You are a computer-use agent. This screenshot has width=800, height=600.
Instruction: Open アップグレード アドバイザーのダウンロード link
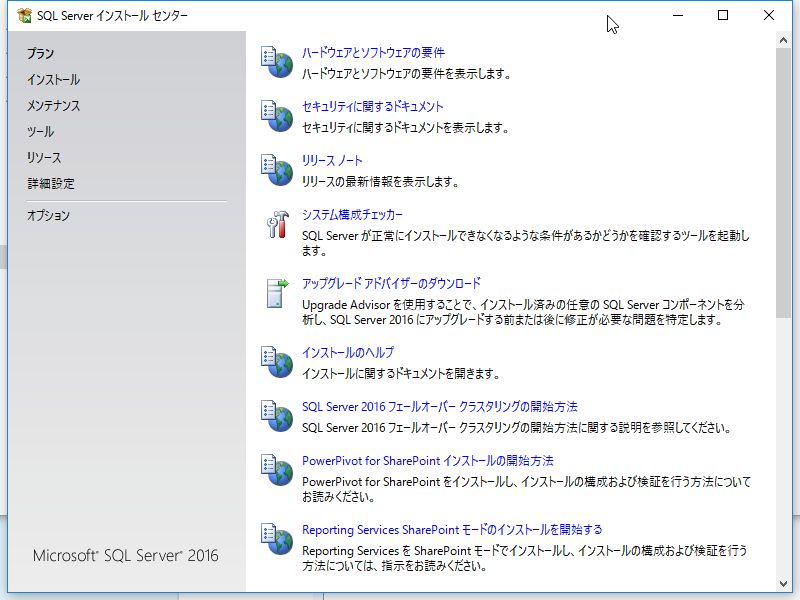391,284
